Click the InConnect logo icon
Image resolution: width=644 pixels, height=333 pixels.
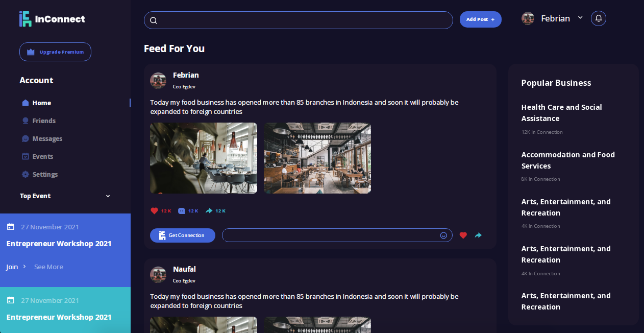pos(25,19)
